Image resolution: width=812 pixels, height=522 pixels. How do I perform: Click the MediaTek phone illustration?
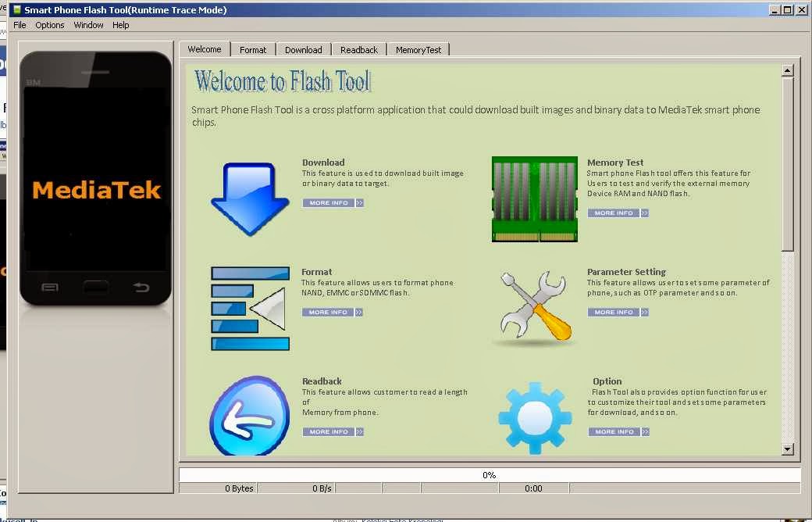(x=95, y=178)
